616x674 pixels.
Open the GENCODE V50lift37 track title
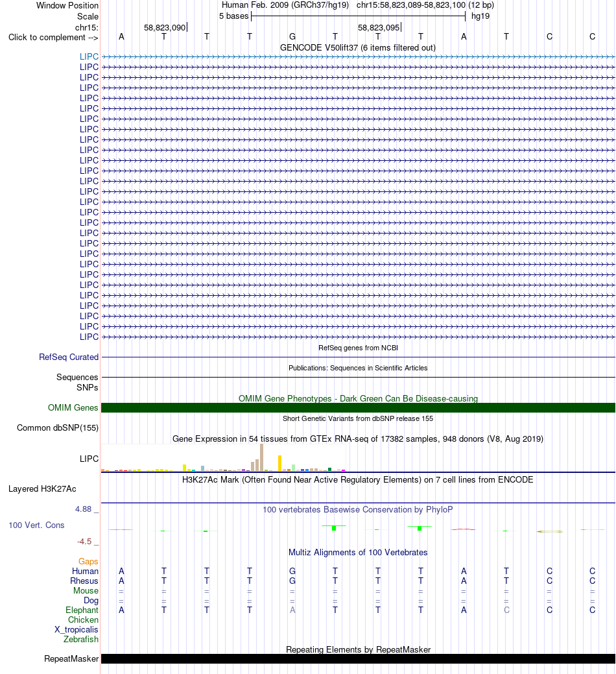[x=358, y=48]
